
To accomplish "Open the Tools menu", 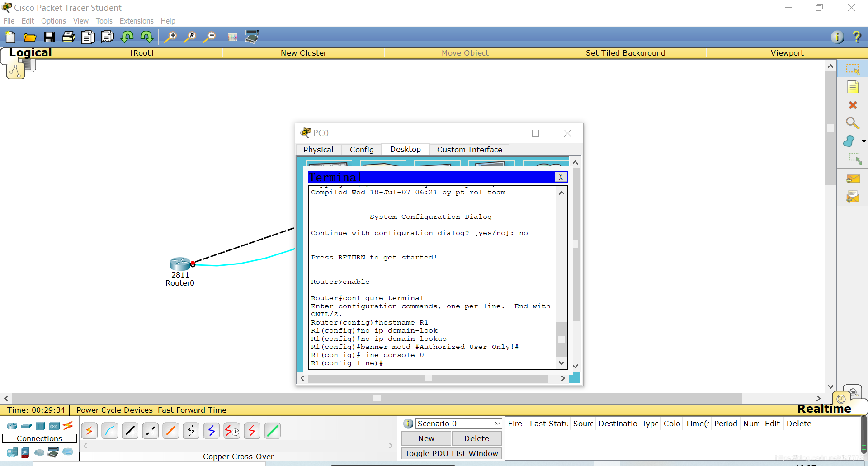I will point(104,21).
